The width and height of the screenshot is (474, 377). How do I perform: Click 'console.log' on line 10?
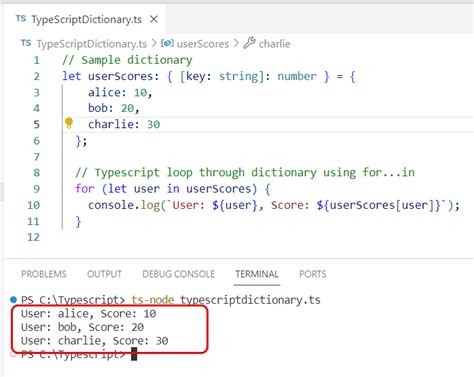(x=124, y=205)
